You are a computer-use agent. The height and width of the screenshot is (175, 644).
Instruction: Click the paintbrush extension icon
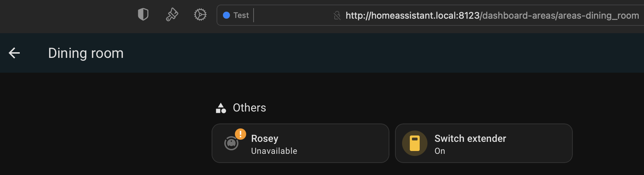(x=172, y=15)
